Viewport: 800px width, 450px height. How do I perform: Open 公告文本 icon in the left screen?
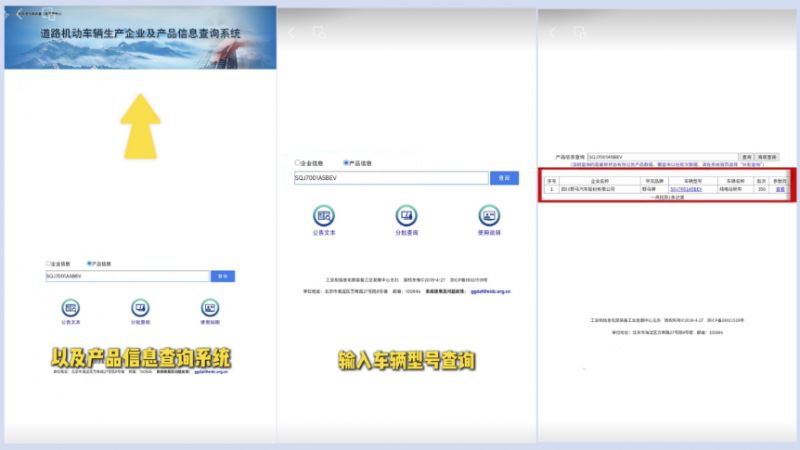70,308
